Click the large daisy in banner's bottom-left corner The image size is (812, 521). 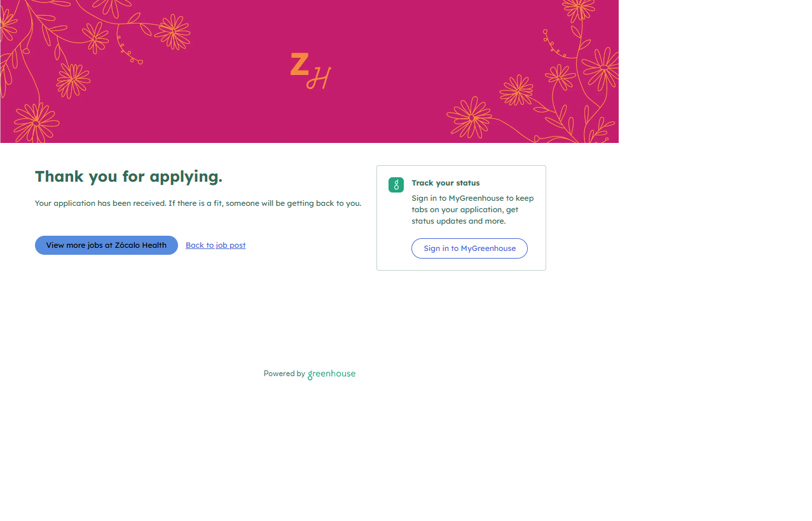(x=36, y=122)
